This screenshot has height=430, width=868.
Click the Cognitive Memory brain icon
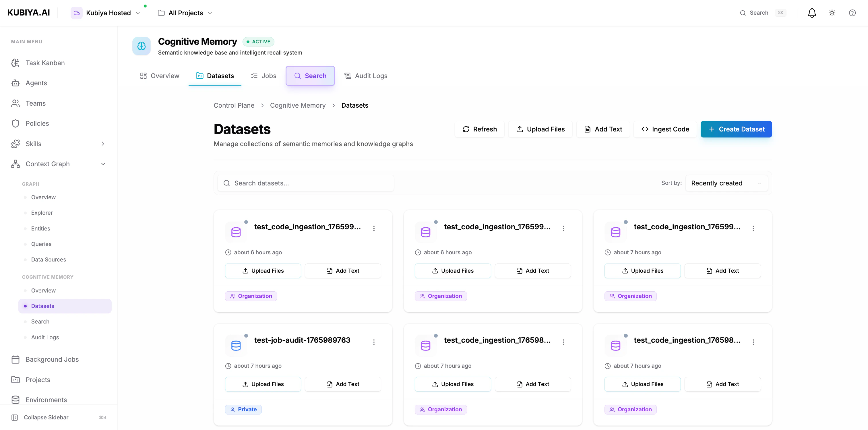coord(141,46)
